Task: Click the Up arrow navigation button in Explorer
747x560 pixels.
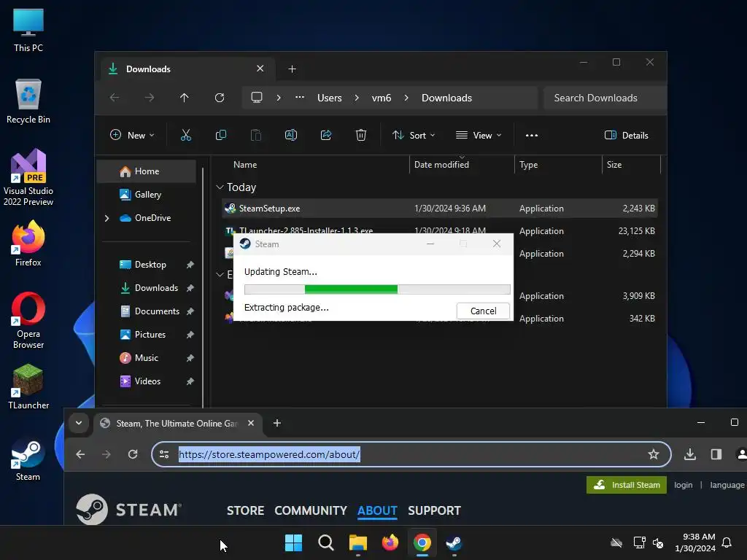Action: click(185, 98)
